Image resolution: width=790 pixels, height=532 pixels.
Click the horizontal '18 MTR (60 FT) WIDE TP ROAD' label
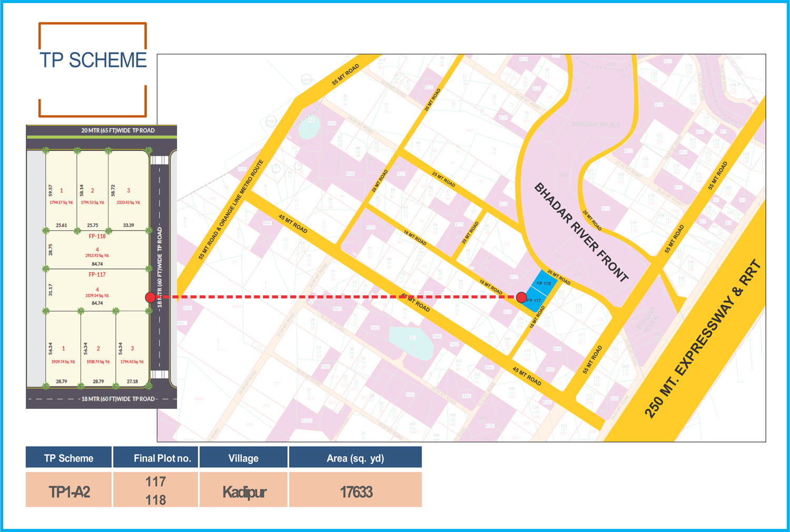point(118,399)
